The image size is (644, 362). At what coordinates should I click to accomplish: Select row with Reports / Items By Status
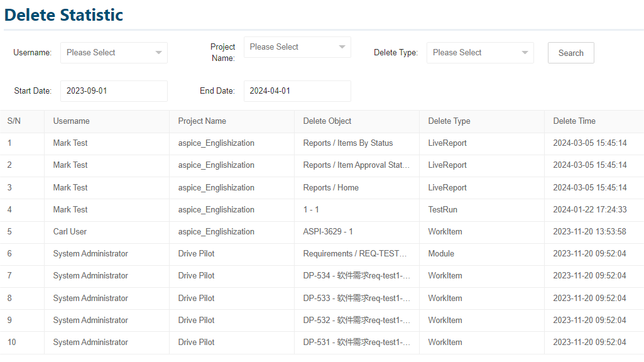[x=322, y=143]
